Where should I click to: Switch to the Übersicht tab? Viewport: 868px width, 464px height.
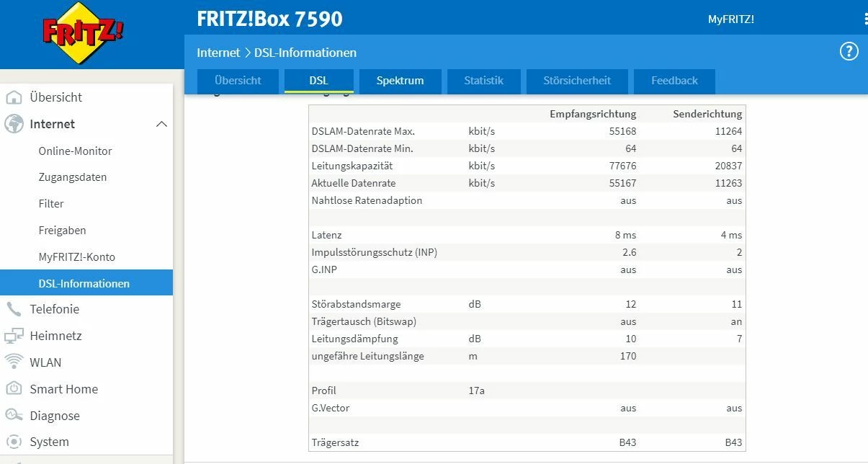coord(238,81)
